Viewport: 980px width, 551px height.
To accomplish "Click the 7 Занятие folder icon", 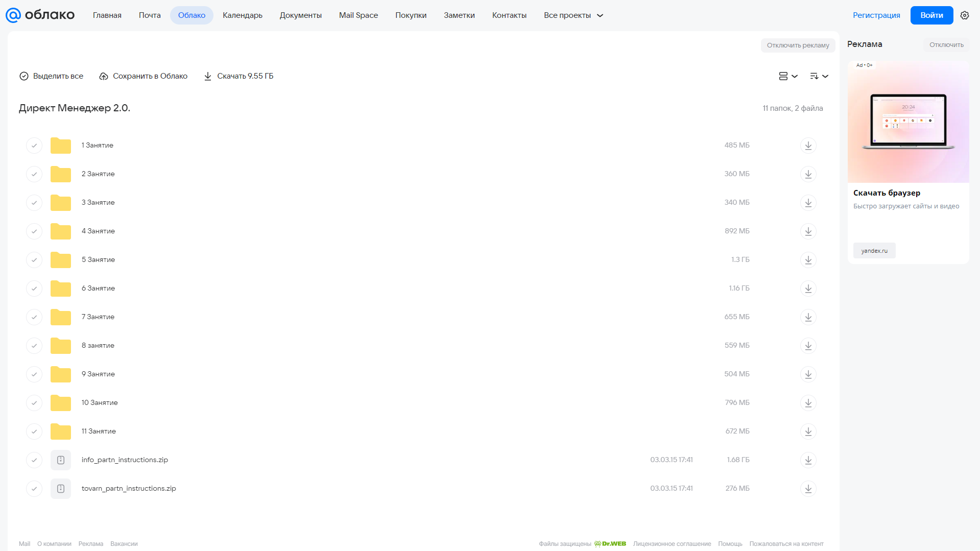I will coord(61,317).
